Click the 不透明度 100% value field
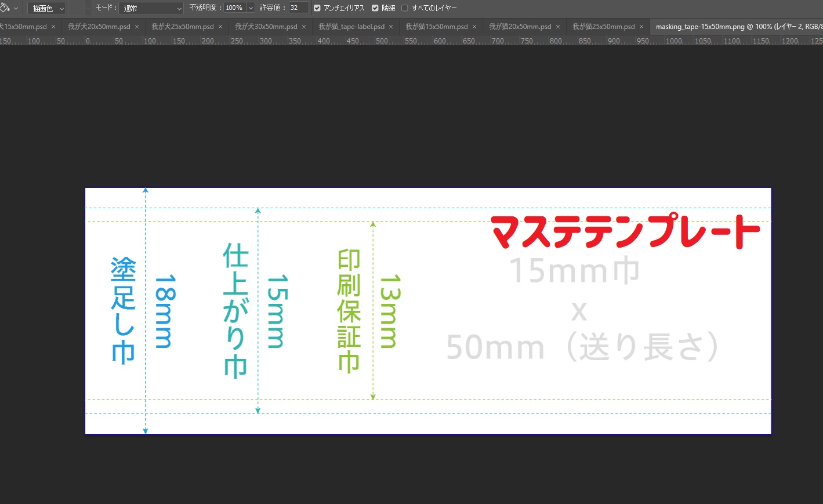This screenshot has width=823, height=504. tap(234, 8)
